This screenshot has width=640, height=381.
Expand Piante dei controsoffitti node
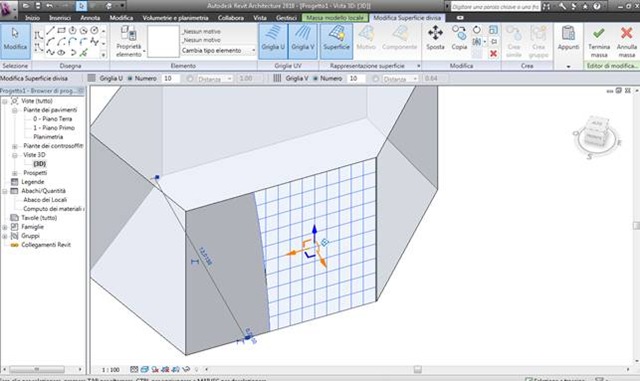pyautogui.click(x=15, y=146)
